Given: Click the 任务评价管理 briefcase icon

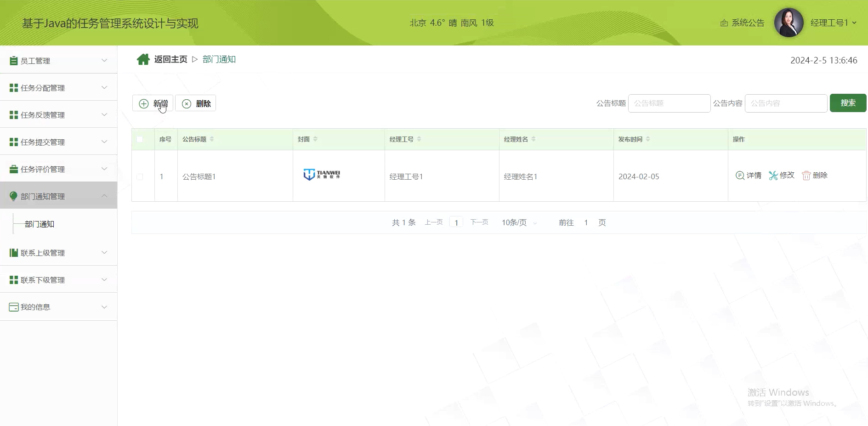Looking at the screenshot, I should coord(14,169).
